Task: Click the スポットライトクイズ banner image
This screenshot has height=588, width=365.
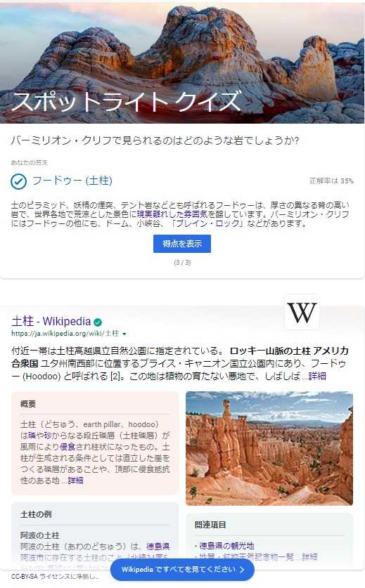Action: [182, 63]
